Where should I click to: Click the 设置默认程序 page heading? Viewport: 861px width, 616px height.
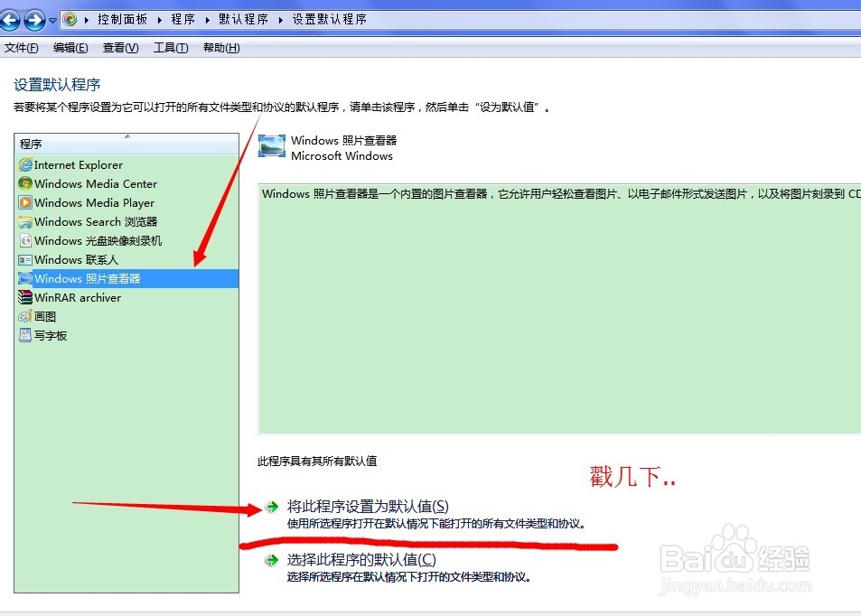coord(57,85)
